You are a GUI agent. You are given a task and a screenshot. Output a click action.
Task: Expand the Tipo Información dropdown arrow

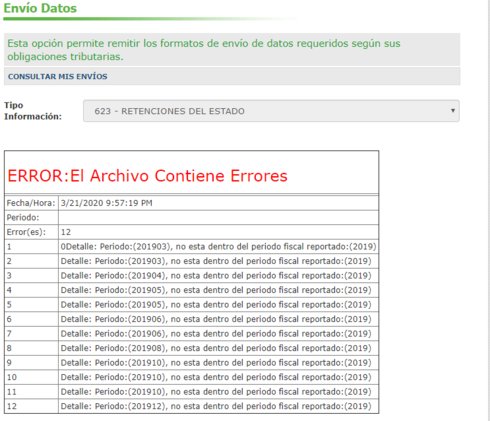click(453, 111)
